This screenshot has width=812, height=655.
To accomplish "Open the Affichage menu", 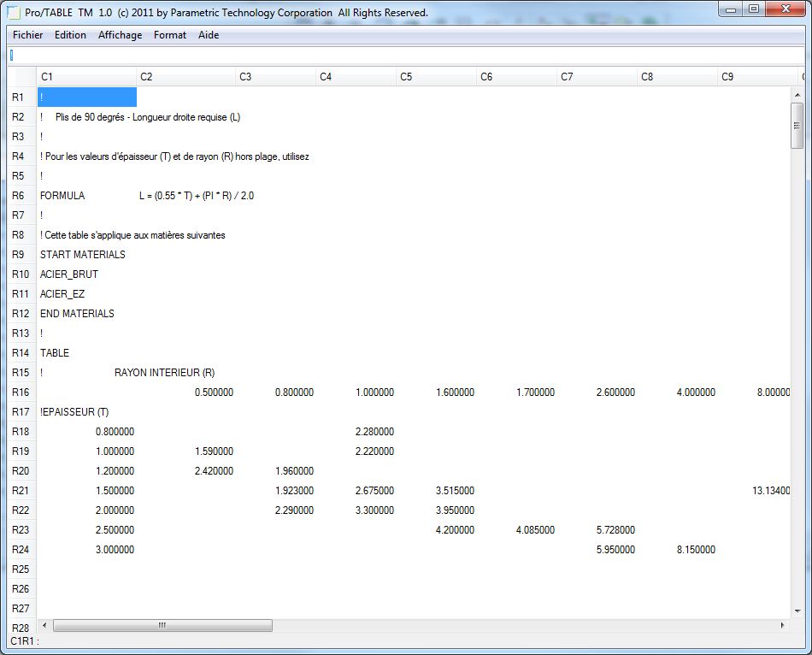I will pyautogui.click(x=120, y=35).
